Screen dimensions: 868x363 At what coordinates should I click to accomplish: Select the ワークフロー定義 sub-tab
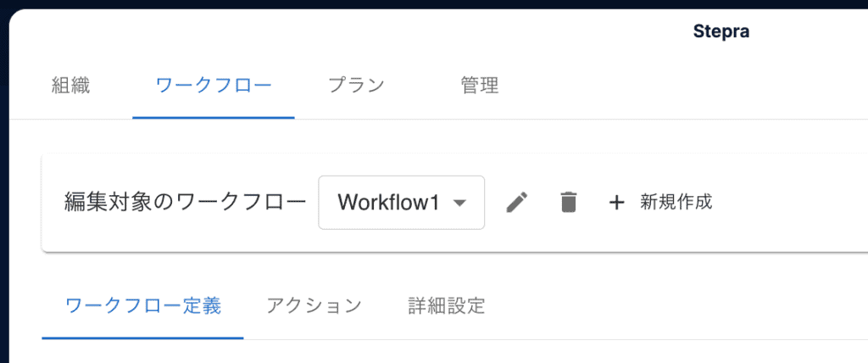(142, 306)
